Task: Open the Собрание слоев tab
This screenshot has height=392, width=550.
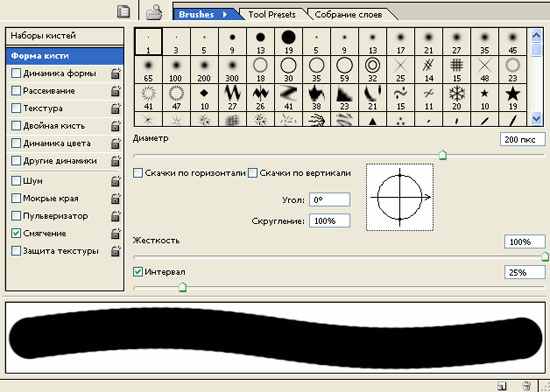Action: point(348,15)
